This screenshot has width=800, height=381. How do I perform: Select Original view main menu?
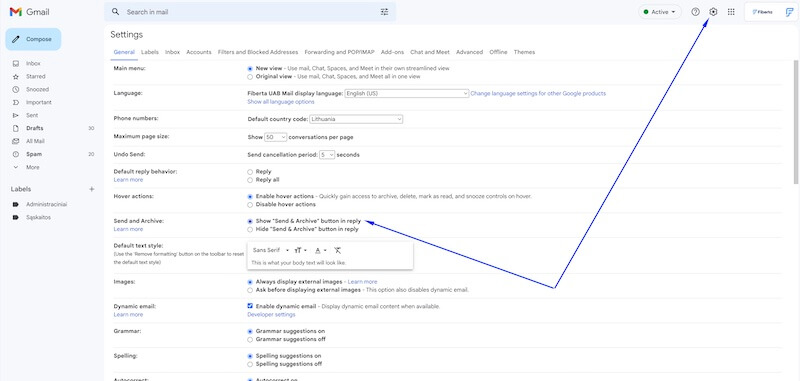point(250,77)
